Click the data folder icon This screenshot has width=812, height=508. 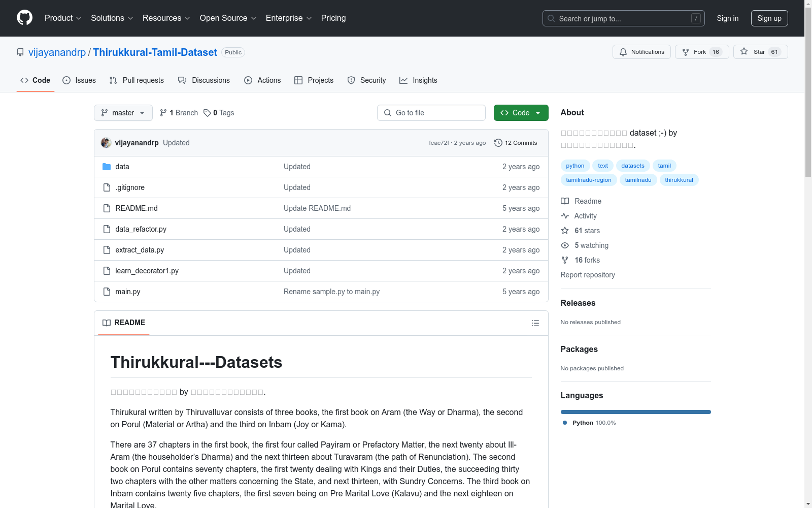(107, 167)
